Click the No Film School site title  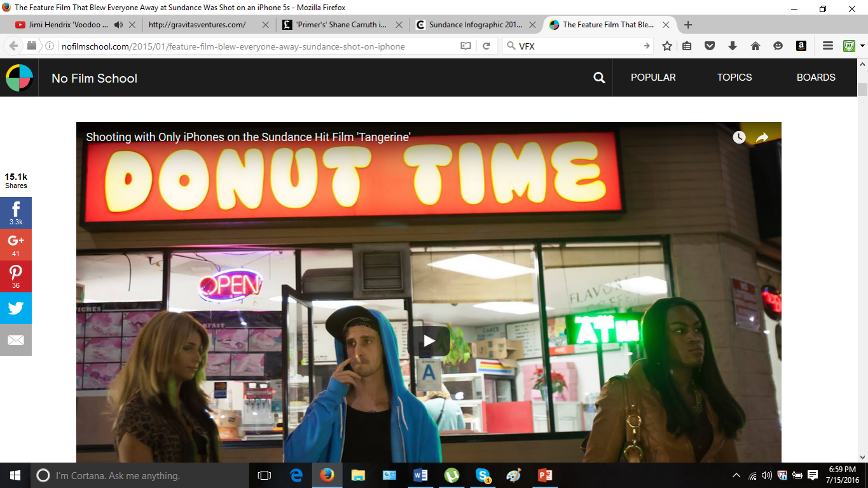(94, 78)
